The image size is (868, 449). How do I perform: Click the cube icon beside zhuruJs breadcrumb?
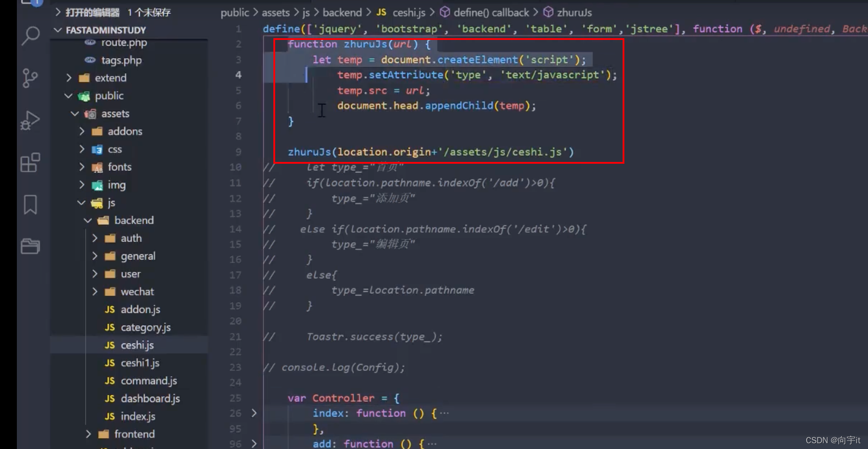tap(548, 12)
